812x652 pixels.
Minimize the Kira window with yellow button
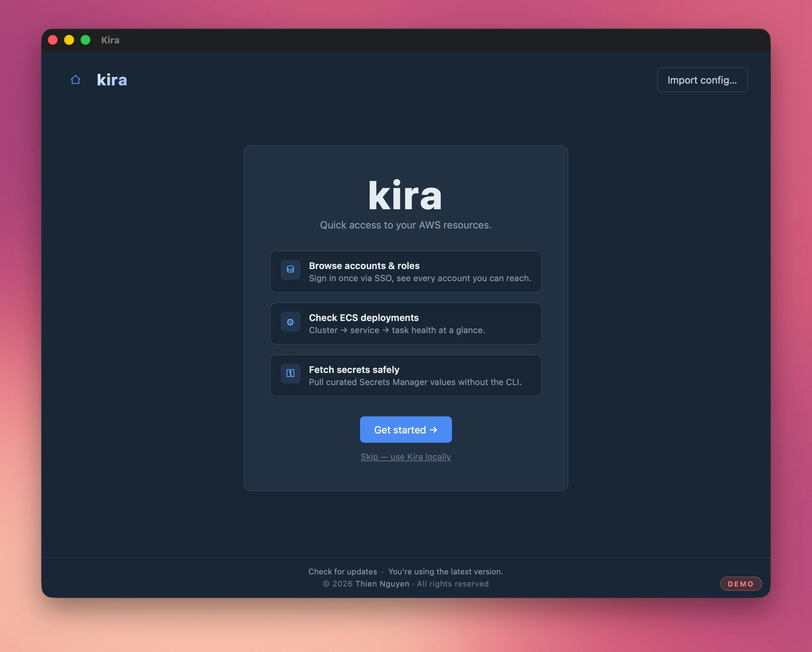[x=69, y=40]
